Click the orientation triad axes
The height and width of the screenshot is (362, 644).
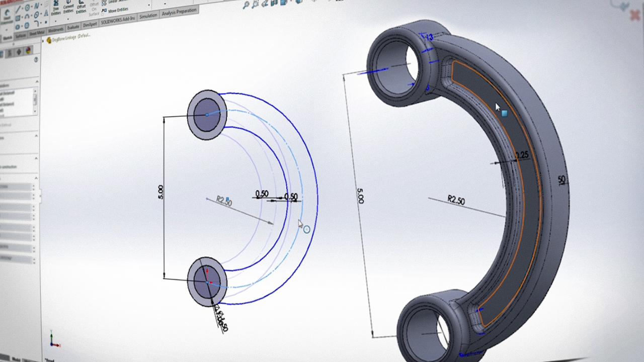point(54,340)
